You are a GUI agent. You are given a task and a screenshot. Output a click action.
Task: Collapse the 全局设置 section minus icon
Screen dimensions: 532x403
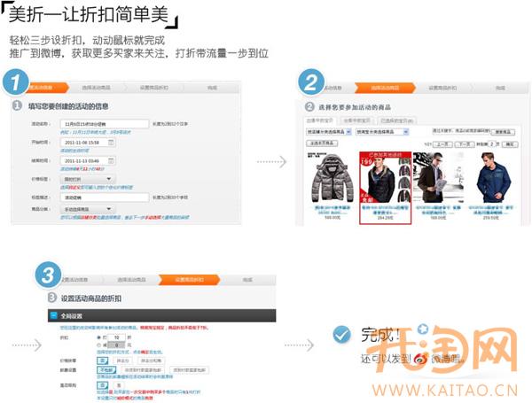click(x=53, y=316)
